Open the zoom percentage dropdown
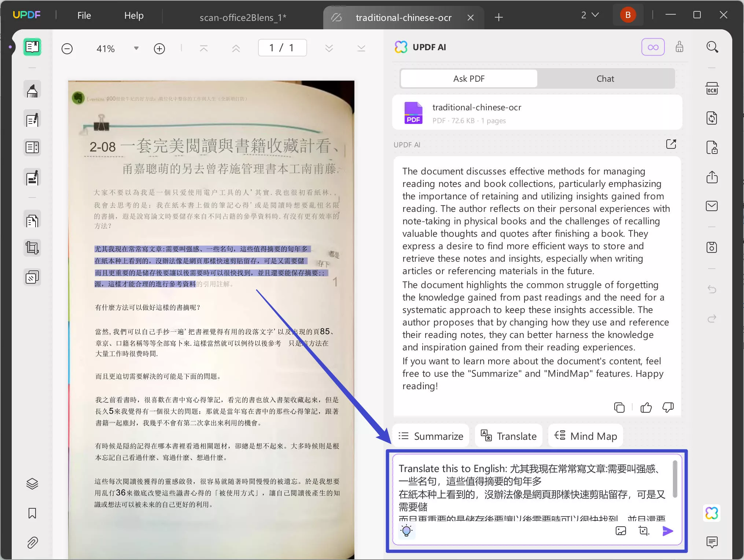 (x=136, y=48)
